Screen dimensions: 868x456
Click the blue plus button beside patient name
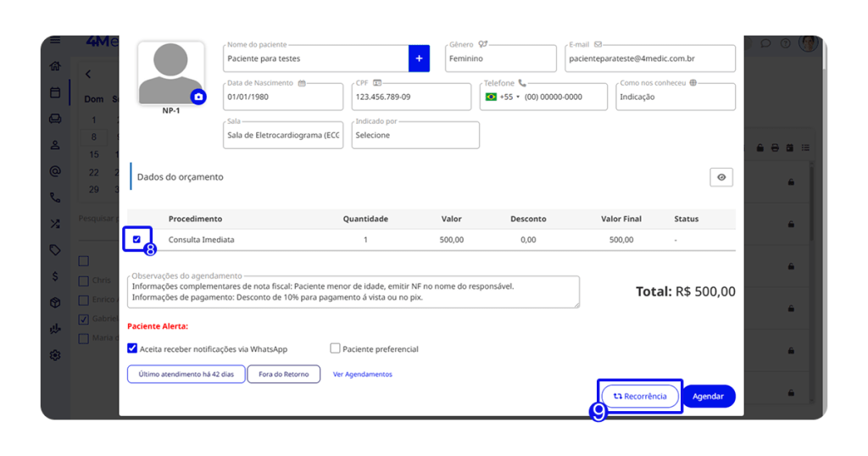(x=419, y=58)
